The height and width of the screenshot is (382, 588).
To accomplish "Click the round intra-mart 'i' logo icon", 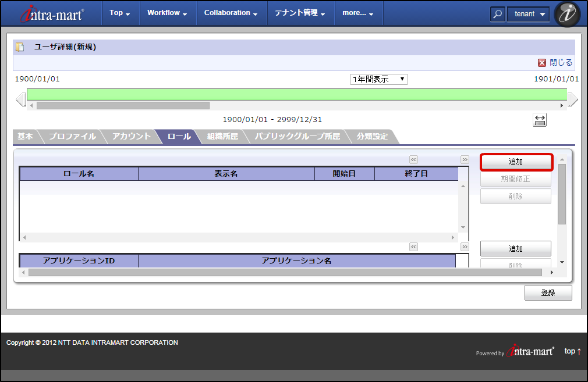I will (567, 15).
